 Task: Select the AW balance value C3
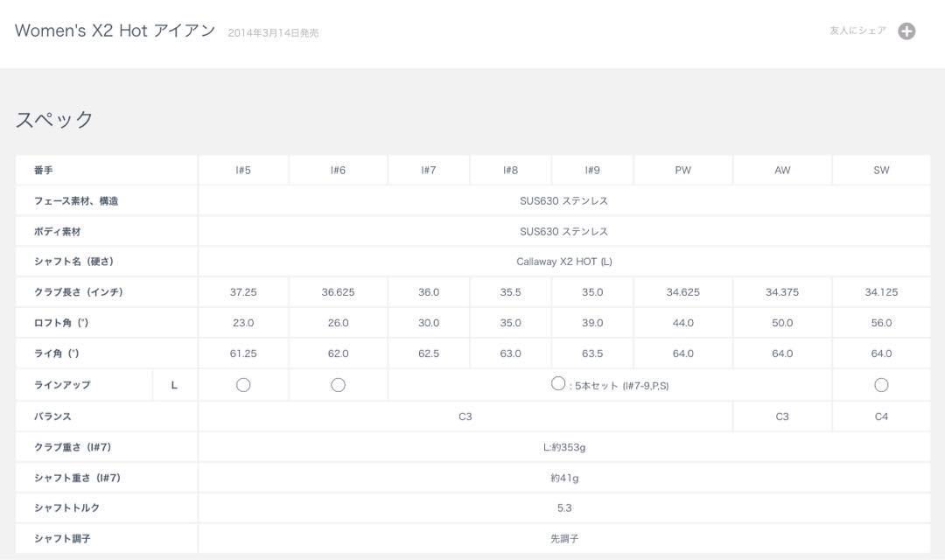click(x=782, y=416)
